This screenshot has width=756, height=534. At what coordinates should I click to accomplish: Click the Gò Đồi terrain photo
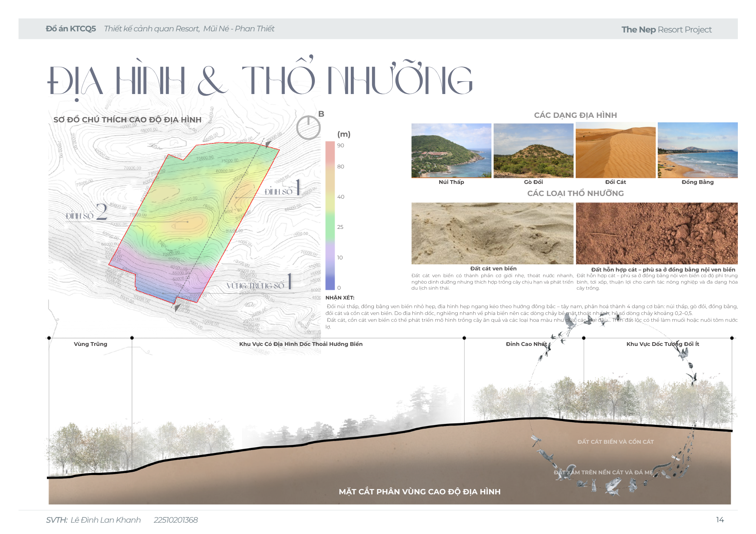[x=533, y=151]
